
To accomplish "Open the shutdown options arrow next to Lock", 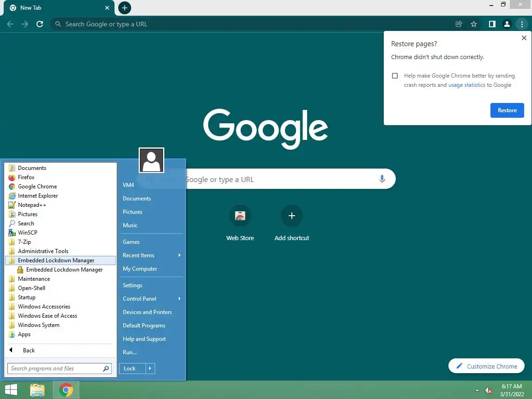I will click(x=150, y=369).
